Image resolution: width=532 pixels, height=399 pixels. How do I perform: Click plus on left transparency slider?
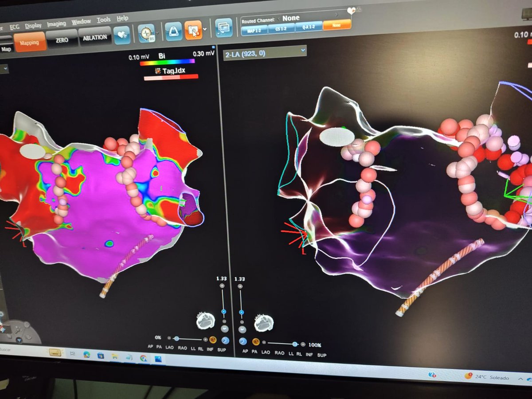pyautogui.click(x=205, y=340)
